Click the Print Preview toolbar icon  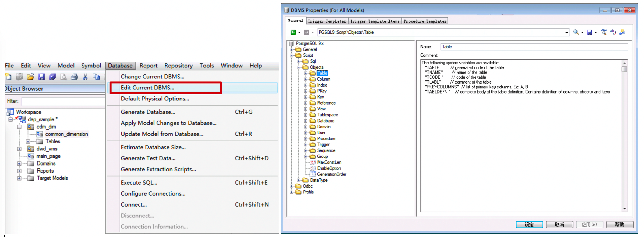(x=63, y=77)
